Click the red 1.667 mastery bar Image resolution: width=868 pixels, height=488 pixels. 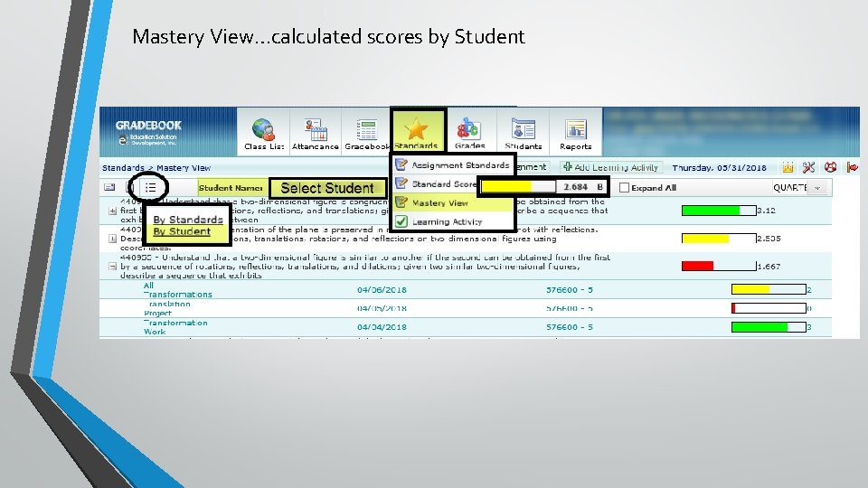[x=719, y=266]
